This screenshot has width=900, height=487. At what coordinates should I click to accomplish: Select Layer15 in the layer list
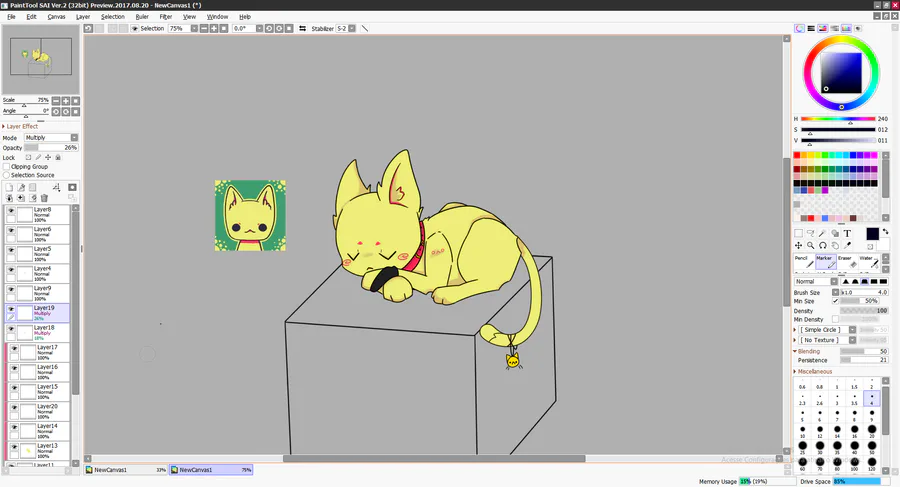pyautogui.click(x=40, y=392)
